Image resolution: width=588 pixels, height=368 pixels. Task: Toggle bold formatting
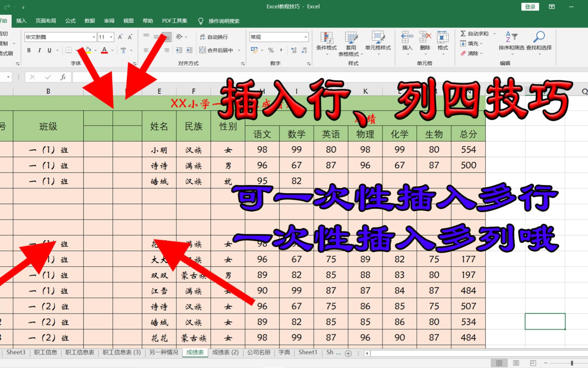29,50
